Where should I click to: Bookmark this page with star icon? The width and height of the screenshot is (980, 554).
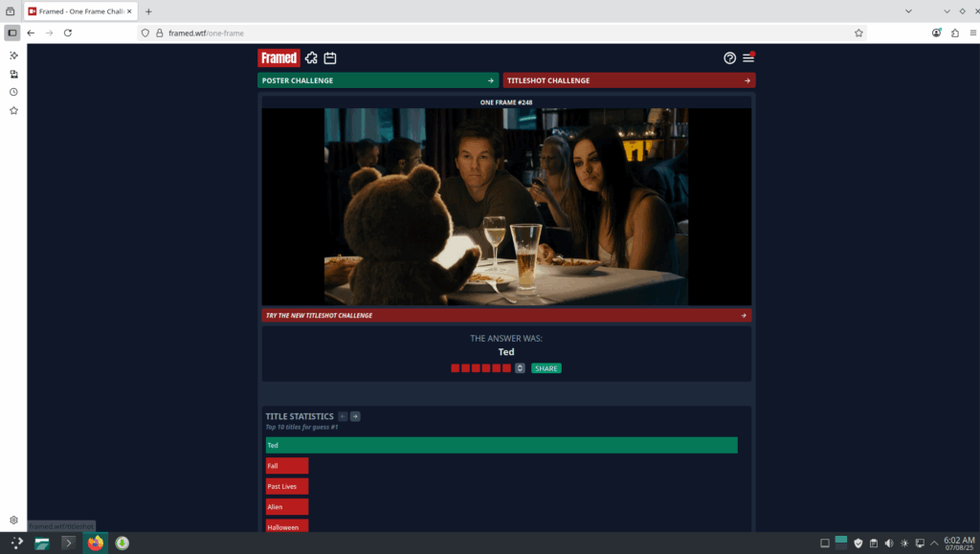click(858, 33)
